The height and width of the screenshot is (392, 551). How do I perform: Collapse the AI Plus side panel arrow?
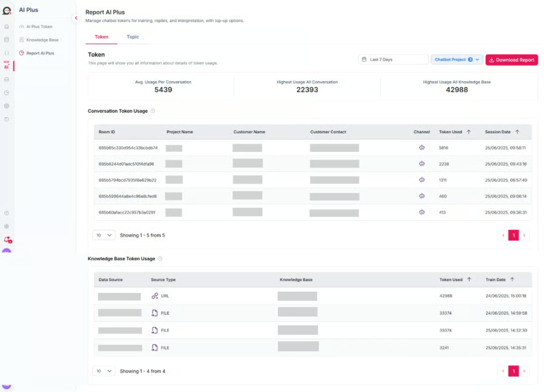tap(76, 18)
